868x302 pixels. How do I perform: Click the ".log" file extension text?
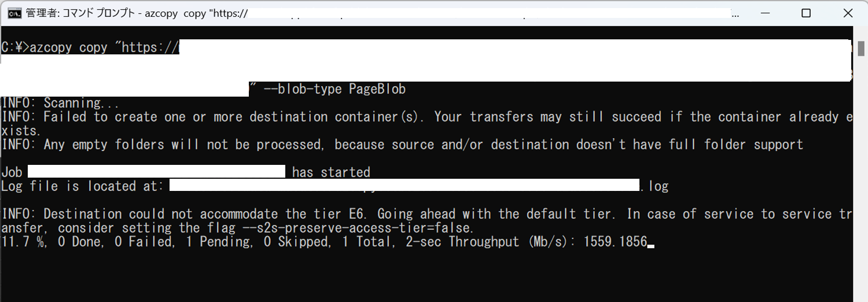pyautogui.click(x=654, y=186)
